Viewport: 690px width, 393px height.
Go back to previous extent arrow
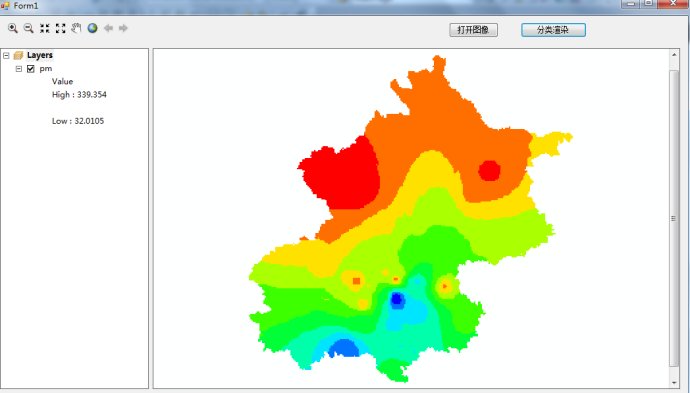[108, 28]
